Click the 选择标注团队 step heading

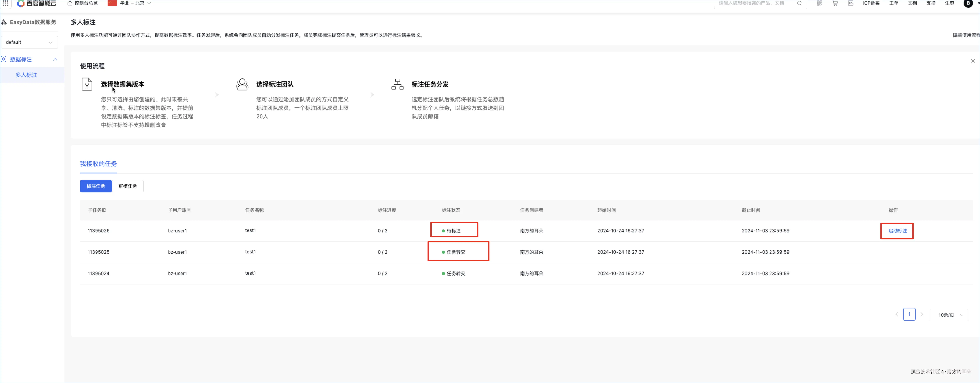275,84
